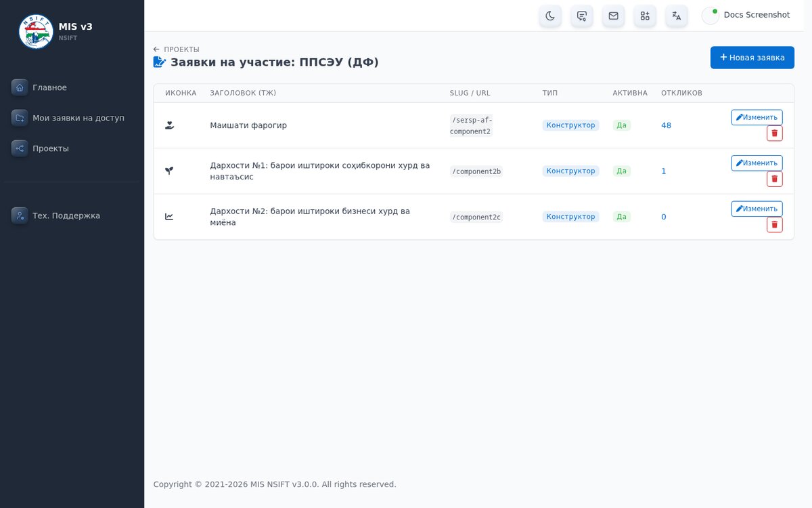Open the mail envelope icon
The width and height of the screenshot is (812, 508).
[614, 16]
